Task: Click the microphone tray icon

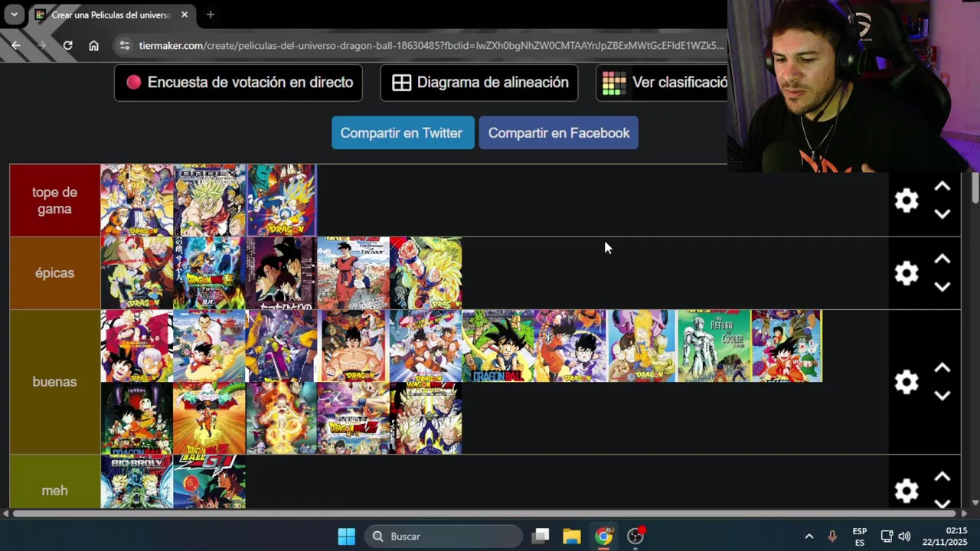Action: point(832,536)
